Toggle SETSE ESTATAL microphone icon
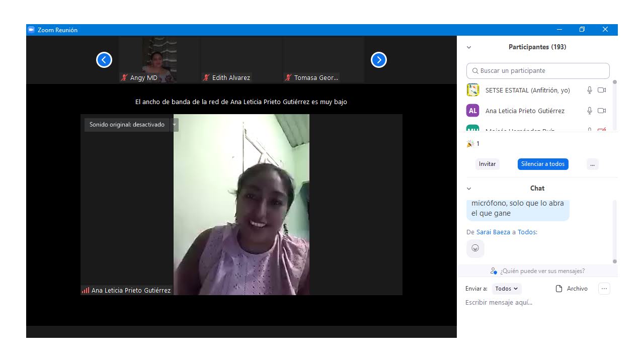Screen dimensions: 644x362 pos(590,90)
